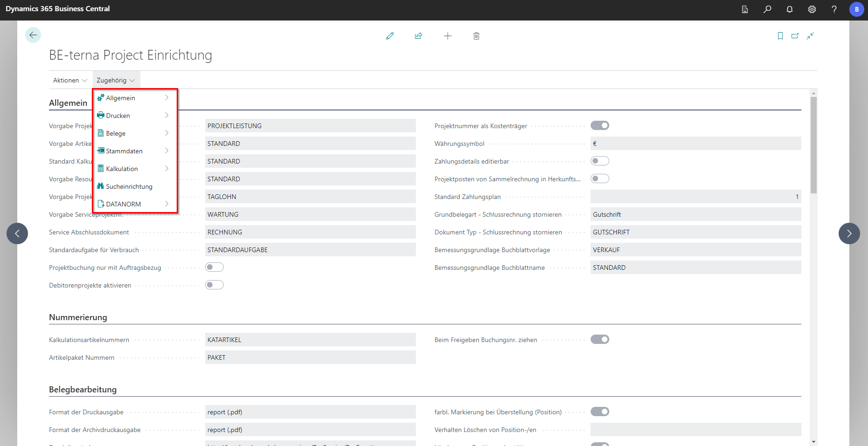Screen dimensions: 868x446
Task: Toggle Projektnummer als Kostenträger switch
Action: 600,125
